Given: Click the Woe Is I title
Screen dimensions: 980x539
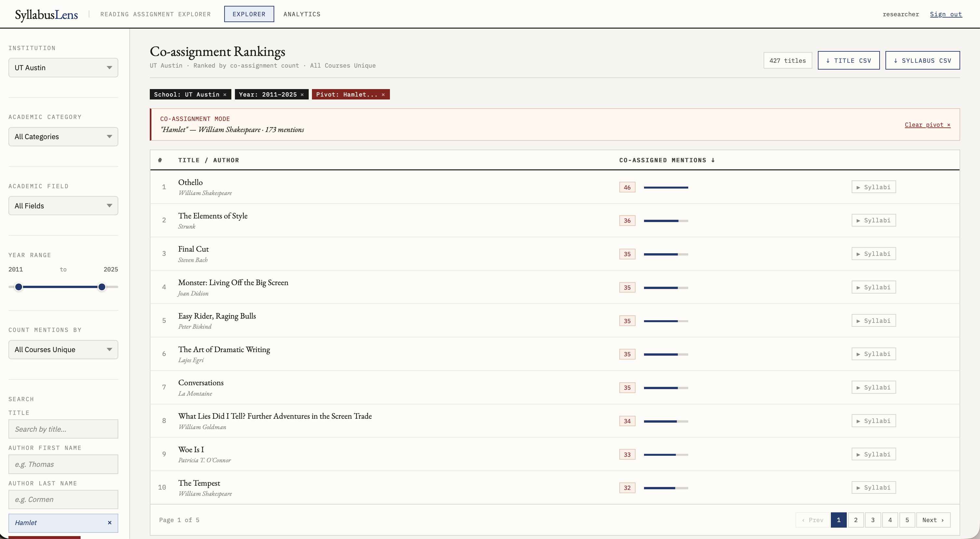Looking at the screenshot, I should pyautogui.click(x=191, y=450).
